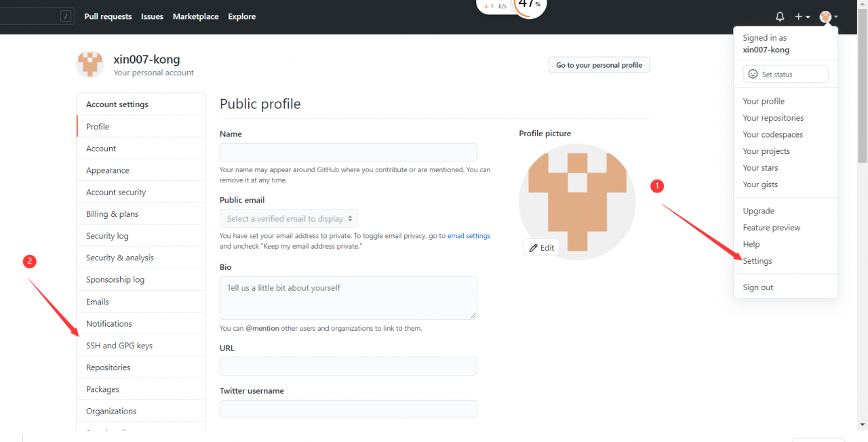
Task: Click the slash search shortcut icon
Action: click(66, 16)
